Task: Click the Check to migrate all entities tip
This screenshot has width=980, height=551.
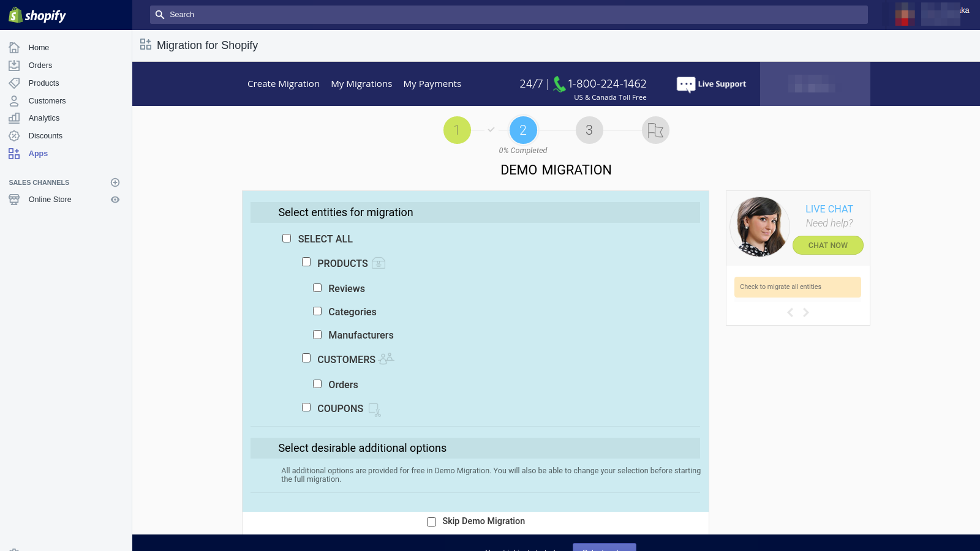Action: pyautogui.click(x=797, y=287)
